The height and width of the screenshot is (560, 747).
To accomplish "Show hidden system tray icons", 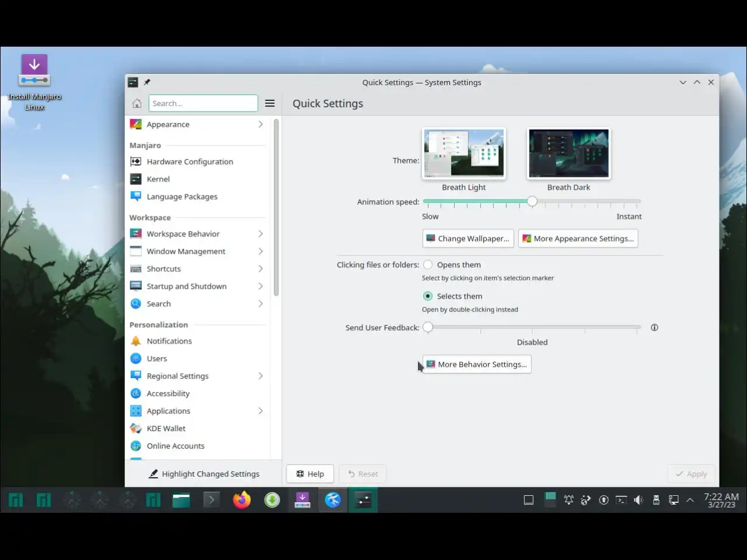I will 690,500.
